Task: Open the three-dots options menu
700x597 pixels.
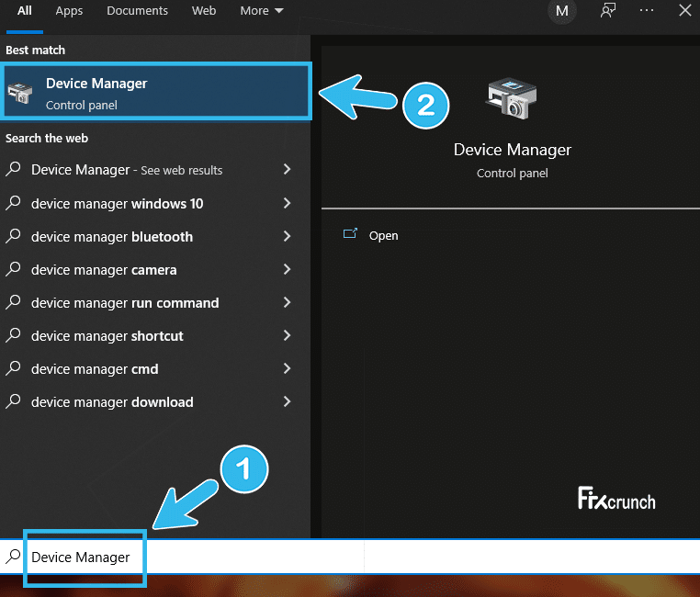Action: (x=647, y=10)
